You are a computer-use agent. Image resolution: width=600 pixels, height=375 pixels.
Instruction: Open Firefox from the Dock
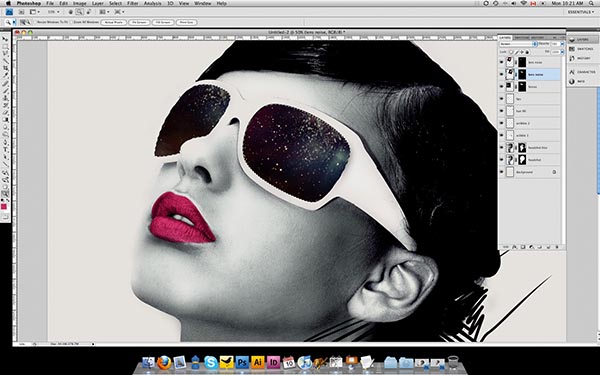(x=164, y=362)
